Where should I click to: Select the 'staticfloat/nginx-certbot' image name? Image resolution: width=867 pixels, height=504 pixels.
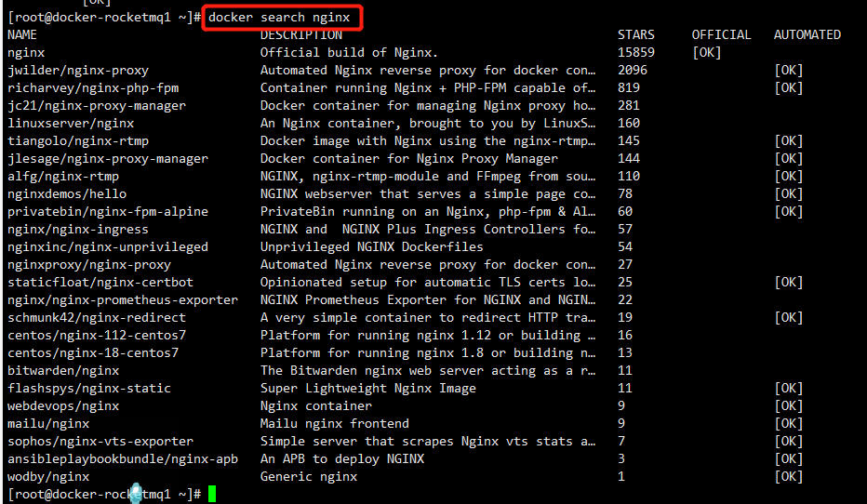pyautogui.click(x=100, y=283)
